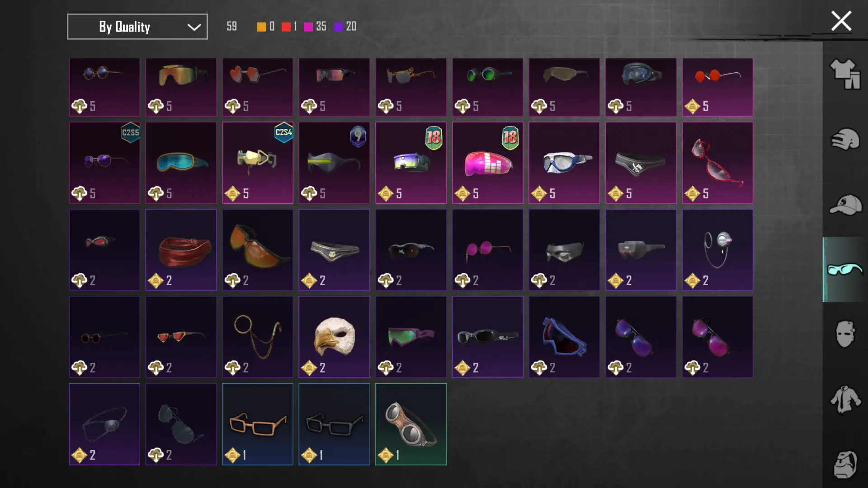Switch to the baseball cap category
The height and width of the screenshot is (488, 868).
(845, 205)
